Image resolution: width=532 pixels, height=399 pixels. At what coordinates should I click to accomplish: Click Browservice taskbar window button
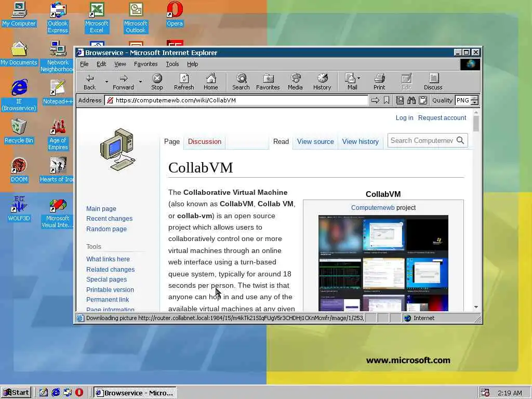coord(135,393)
